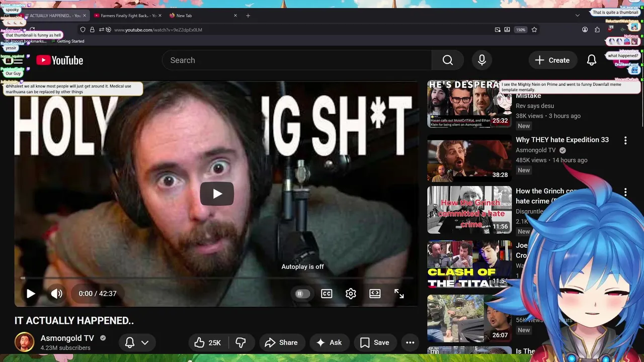Click the Ask button
The height and width of the screenshot is (362, 644).
(329, 343)
